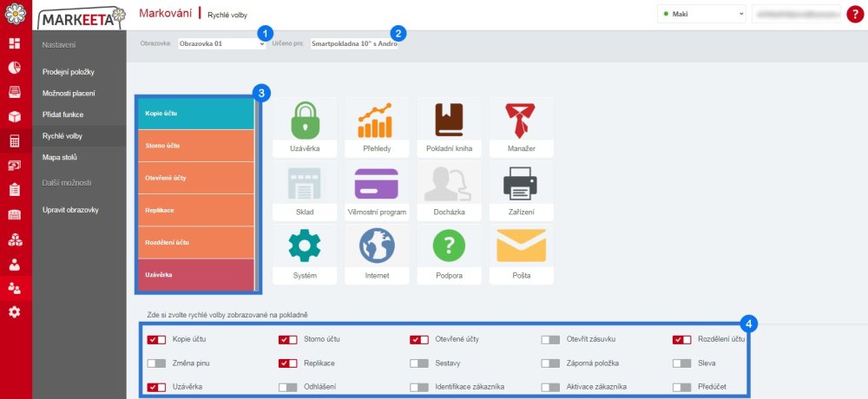This screenshot has width=868, height=399.
Task: Open the Obrazovka 01 dropdown
Action: (222, 43)
